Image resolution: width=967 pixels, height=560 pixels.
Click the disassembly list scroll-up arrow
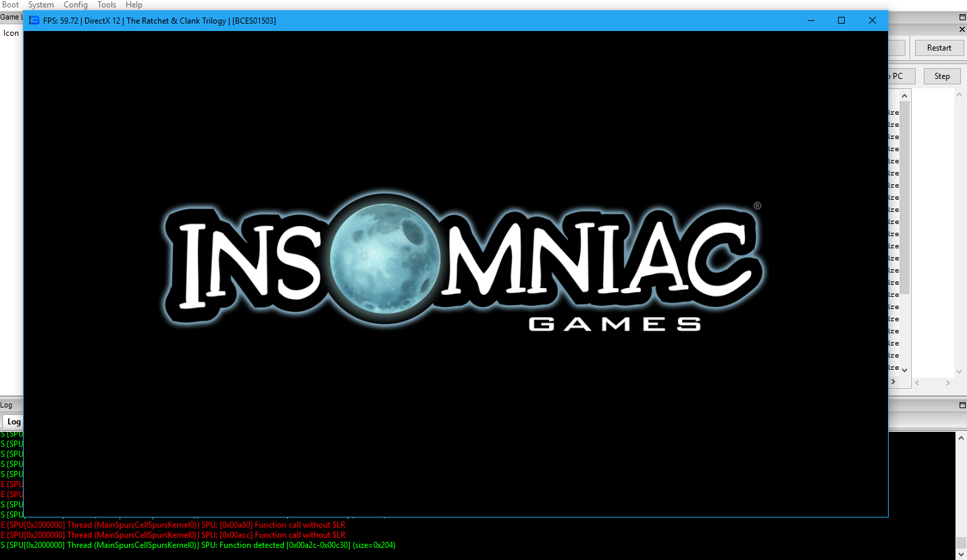904,95
